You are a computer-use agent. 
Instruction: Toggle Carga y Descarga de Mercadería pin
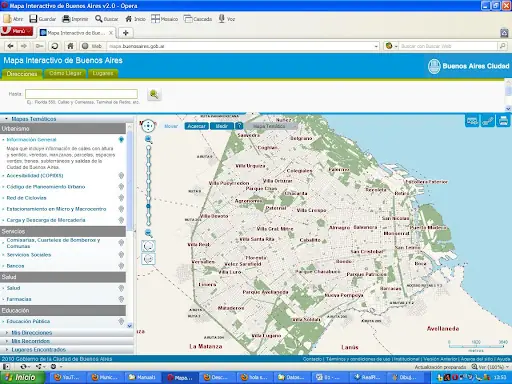(x=121, y=220)
